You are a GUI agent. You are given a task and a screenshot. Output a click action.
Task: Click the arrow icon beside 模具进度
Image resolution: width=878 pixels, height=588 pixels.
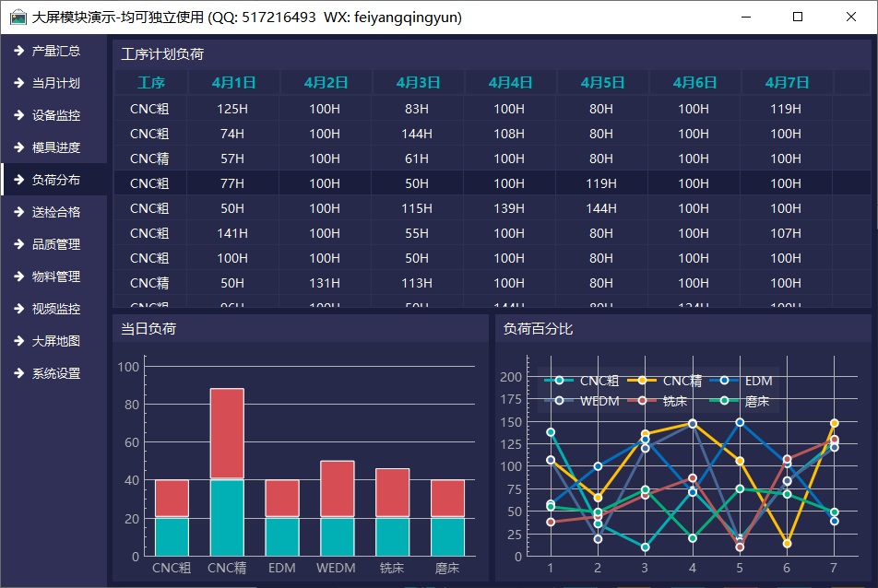[x=18, y=147]
